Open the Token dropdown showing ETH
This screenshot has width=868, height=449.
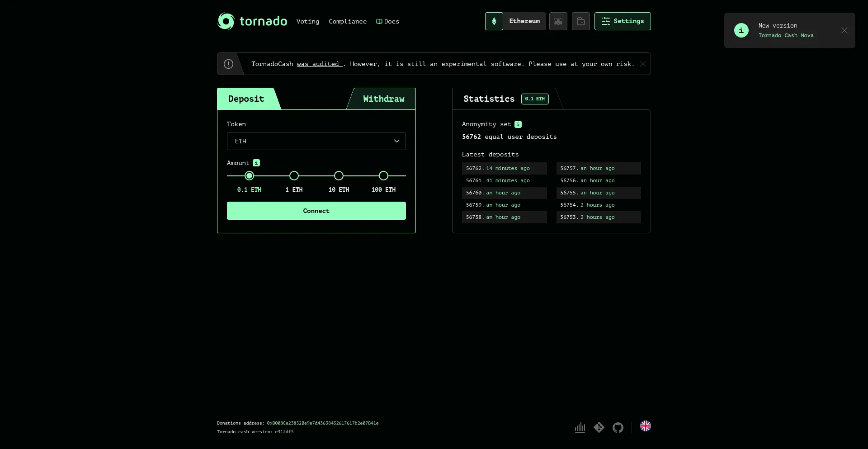coord(316,141)
